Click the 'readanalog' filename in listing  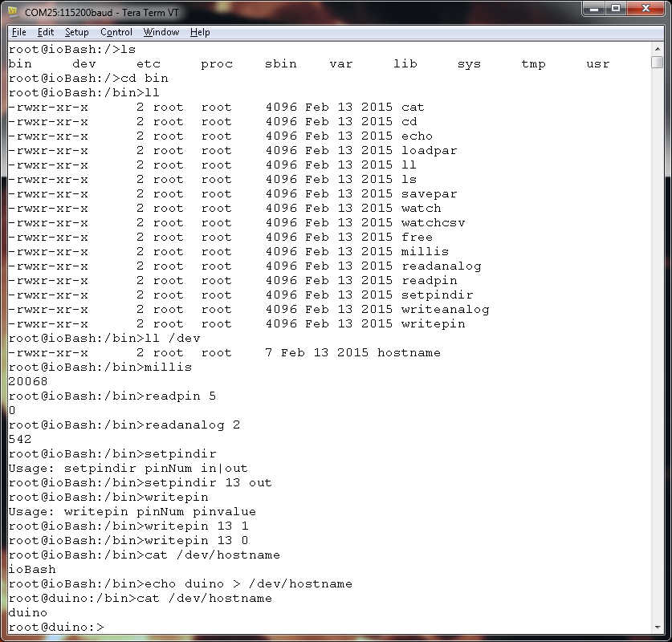441,266
